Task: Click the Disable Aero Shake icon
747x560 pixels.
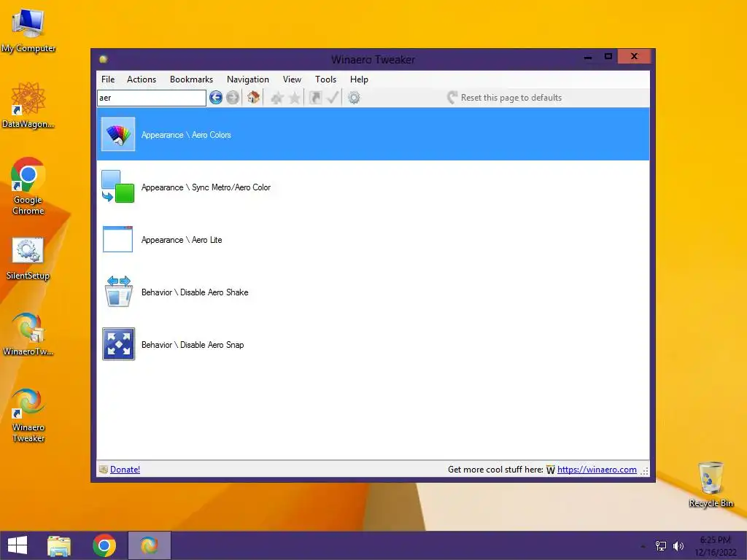Action: [x=118, y=292]
